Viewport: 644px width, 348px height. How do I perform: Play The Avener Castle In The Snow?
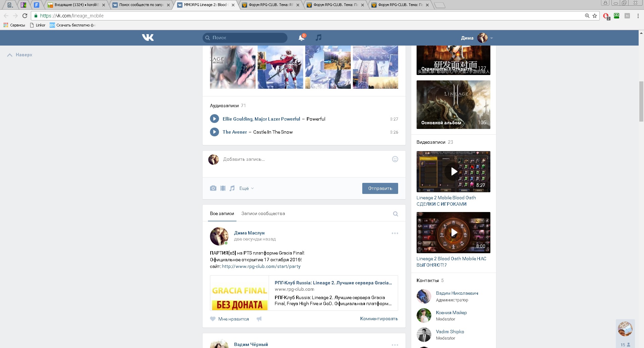[x=214, y=132]
